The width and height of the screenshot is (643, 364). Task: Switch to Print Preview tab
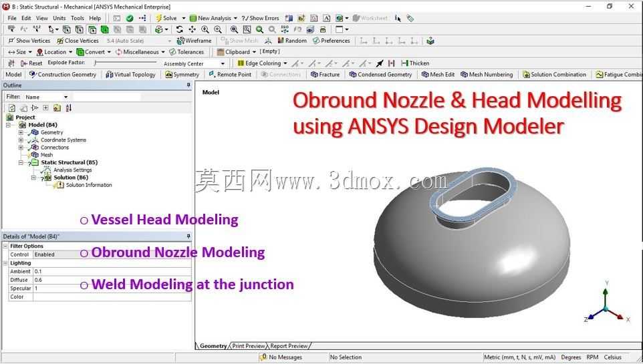click(249, 346)
